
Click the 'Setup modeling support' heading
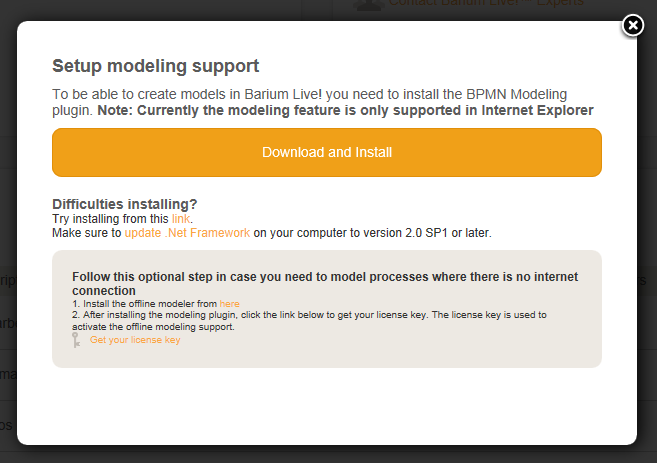point(155,67)
